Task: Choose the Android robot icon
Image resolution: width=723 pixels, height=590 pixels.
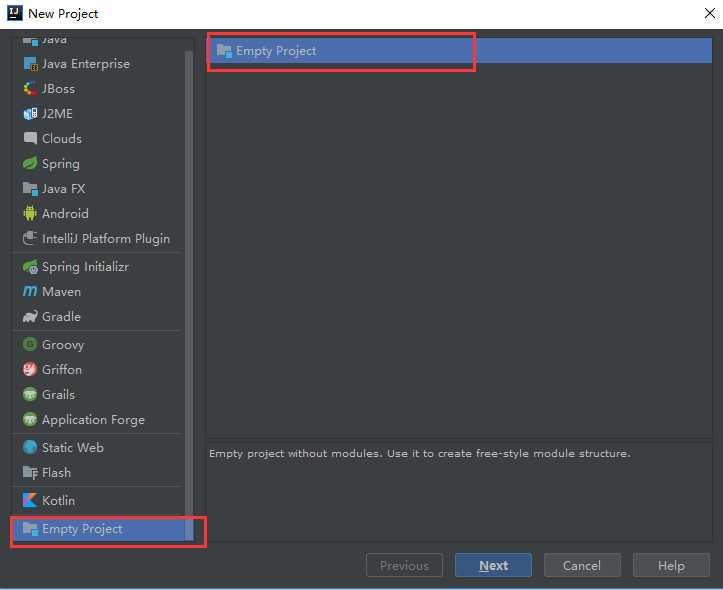Action: (x=30, y=213)
